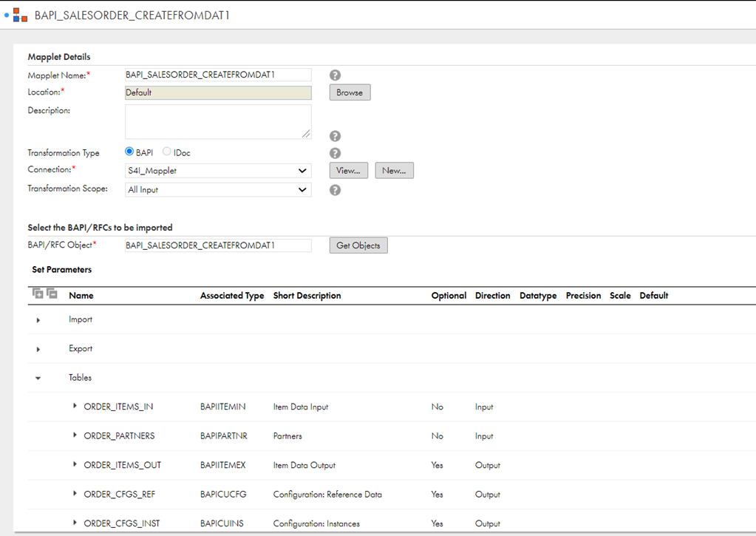
Task: Open the Connection dropdown S4I_Mapplet
Action: point(218,171)
